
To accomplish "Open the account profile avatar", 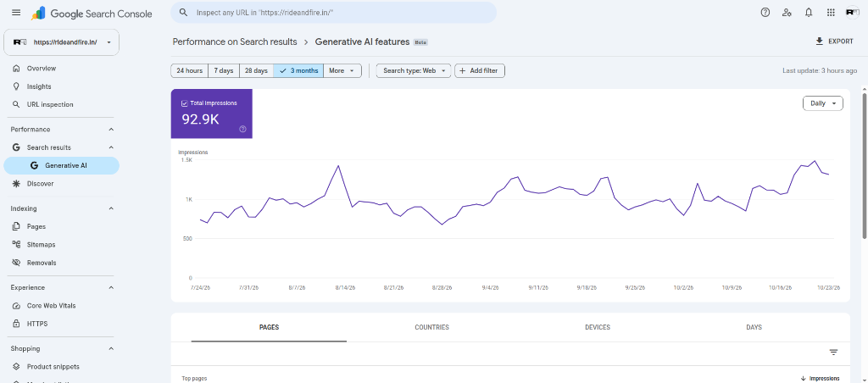I will click(x=853, y=12).
